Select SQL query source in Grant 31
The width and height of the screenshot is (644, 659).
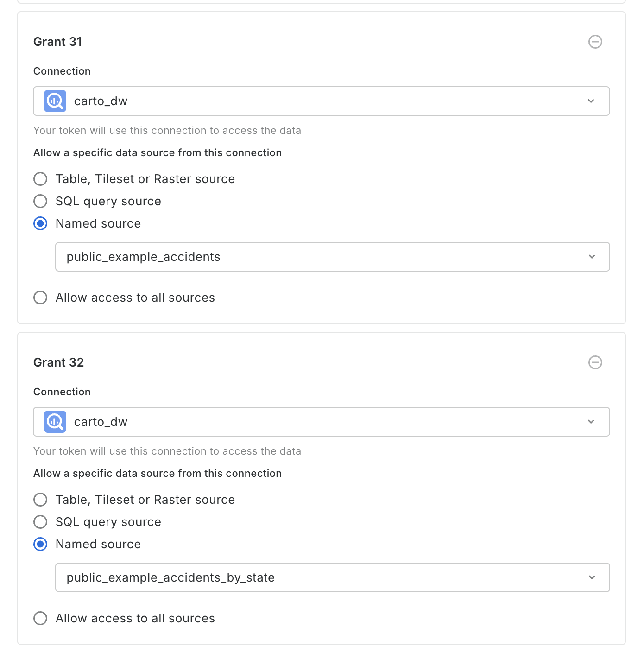(41, 201)
